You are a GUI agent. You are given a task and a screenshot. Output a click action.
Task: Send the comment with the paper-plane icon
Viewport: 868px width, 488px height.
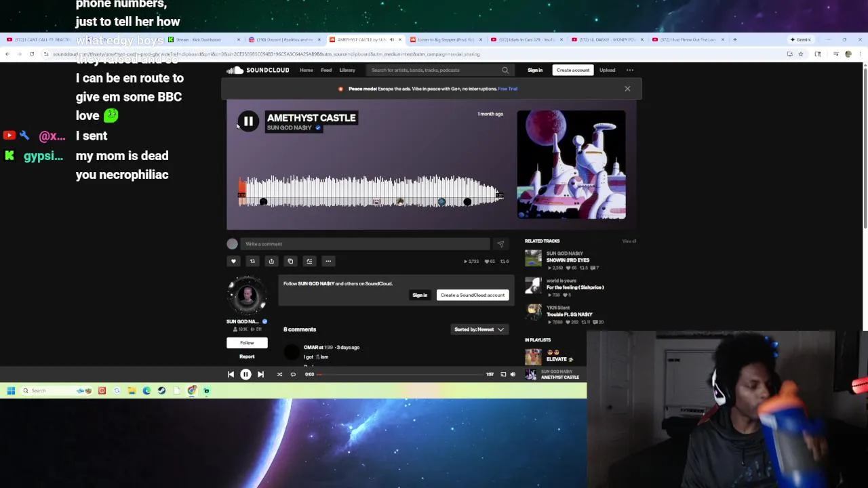pyautogui.click(x=500, y=244)
